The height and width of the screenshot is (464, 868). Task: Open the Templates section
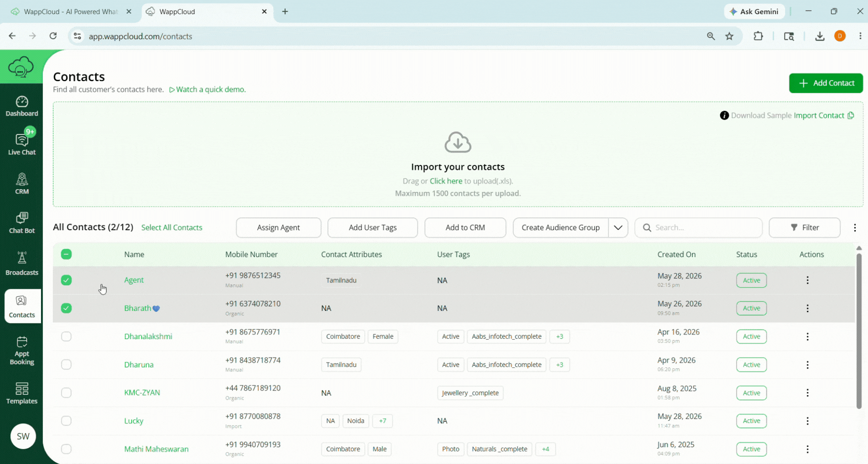point(22,393)
